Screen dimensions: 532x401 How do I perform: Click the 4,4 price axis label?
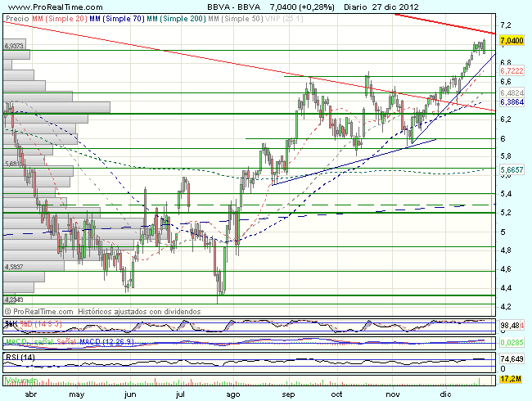tap(505, 288)
